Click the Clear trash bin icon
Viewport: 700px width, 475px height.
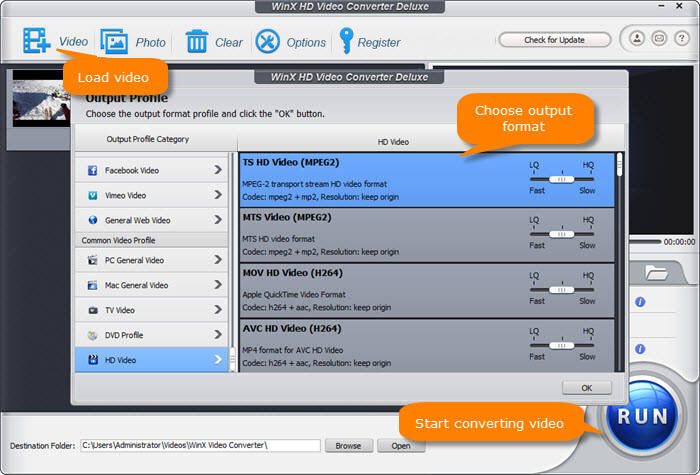pos(196,41)
